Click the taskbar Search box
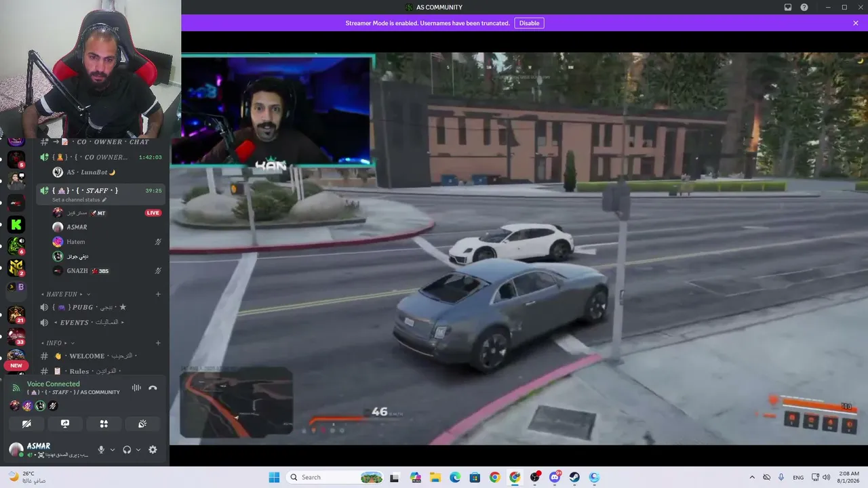 [335, 477]
